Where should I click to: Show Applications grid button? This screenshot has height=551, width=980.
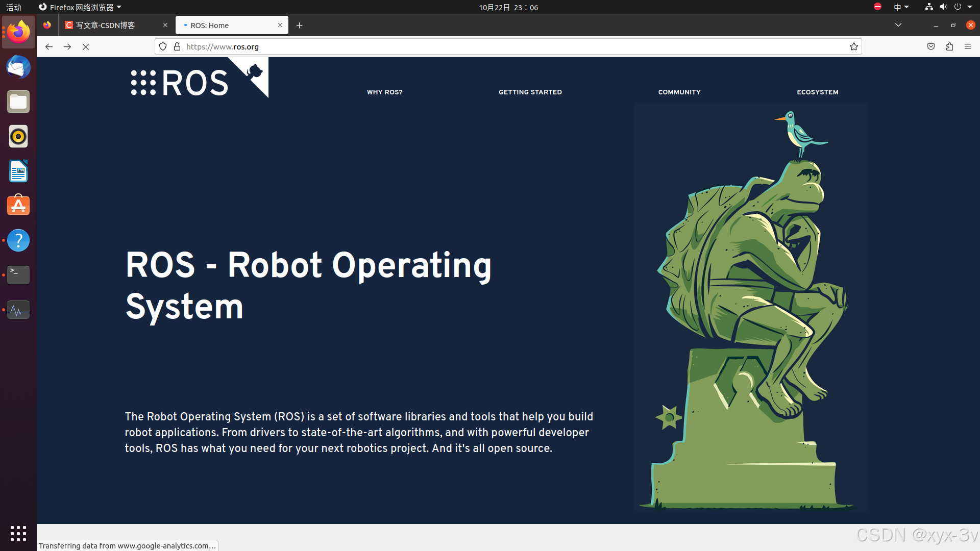[18, 534]
